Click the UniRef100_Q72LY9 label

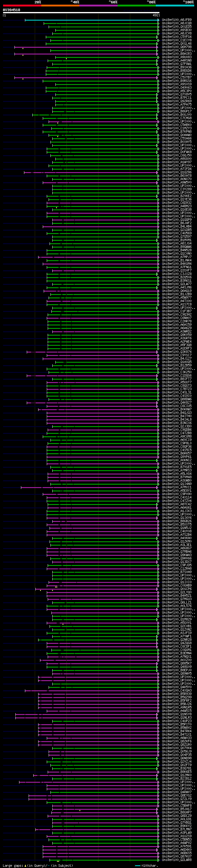pyautogui.click(x=177, y=799)
